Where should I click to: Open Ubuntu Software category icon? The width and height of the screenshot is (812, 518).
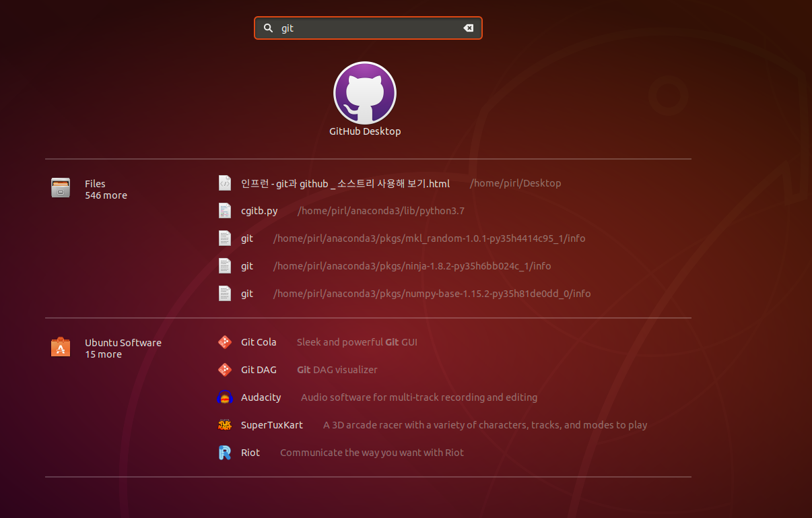point(61,347)
